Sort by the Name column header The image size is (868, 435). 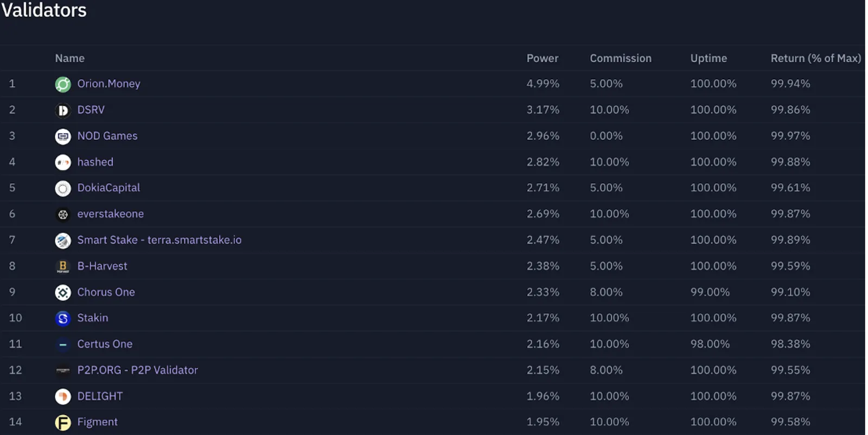69,58
